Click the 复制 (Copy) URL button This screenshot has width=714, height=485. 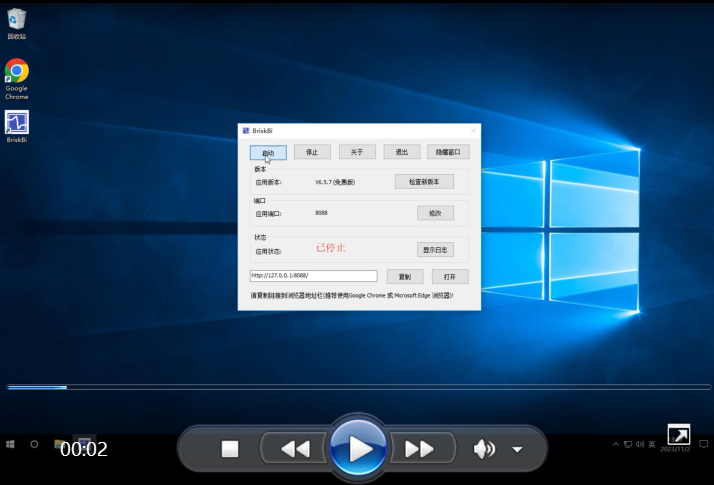pyautogui.click(x=405, y=277)
